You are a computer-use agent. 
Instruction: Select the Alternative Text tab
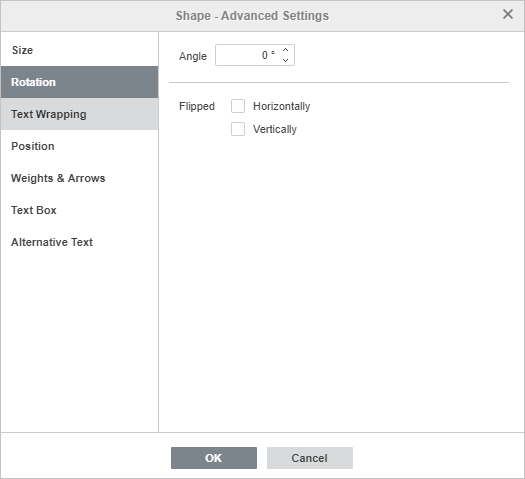(79, 242)
